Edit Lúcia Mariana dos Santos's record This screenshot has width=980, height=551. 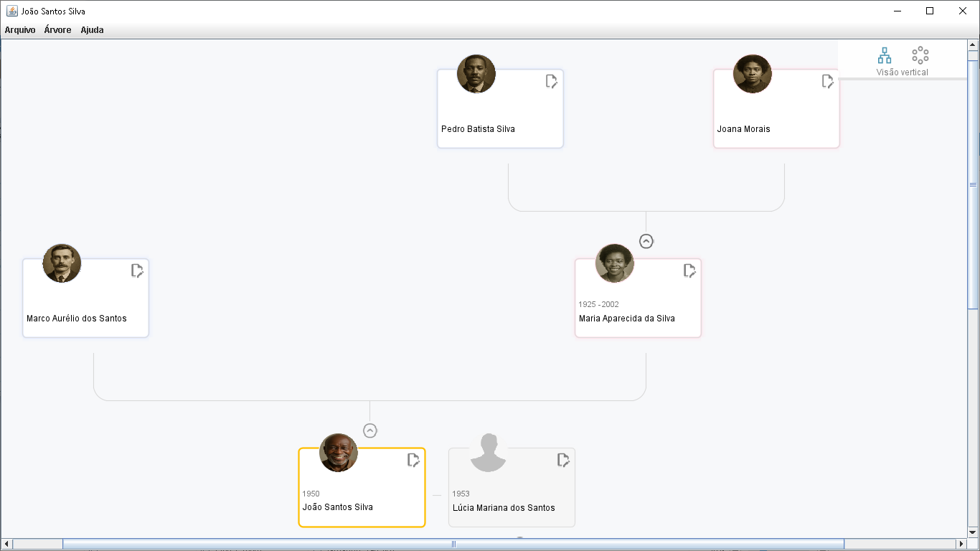[x=563, y=461]
